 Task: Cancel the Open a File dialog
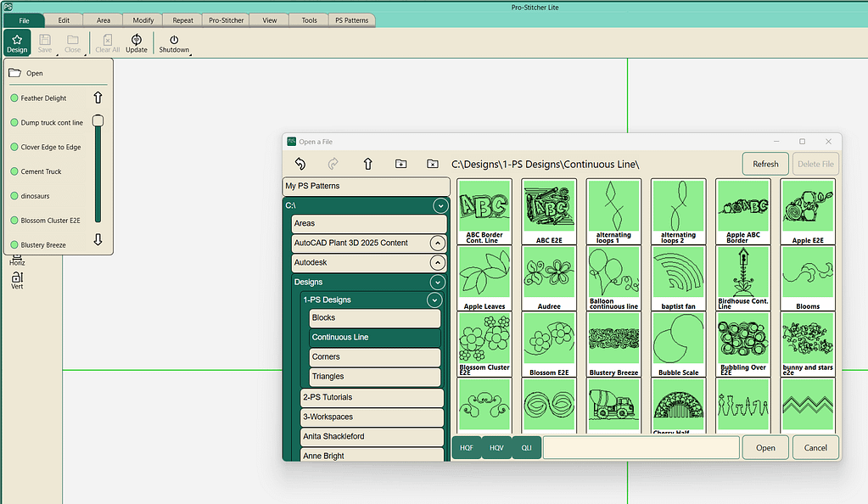point(815,448)
